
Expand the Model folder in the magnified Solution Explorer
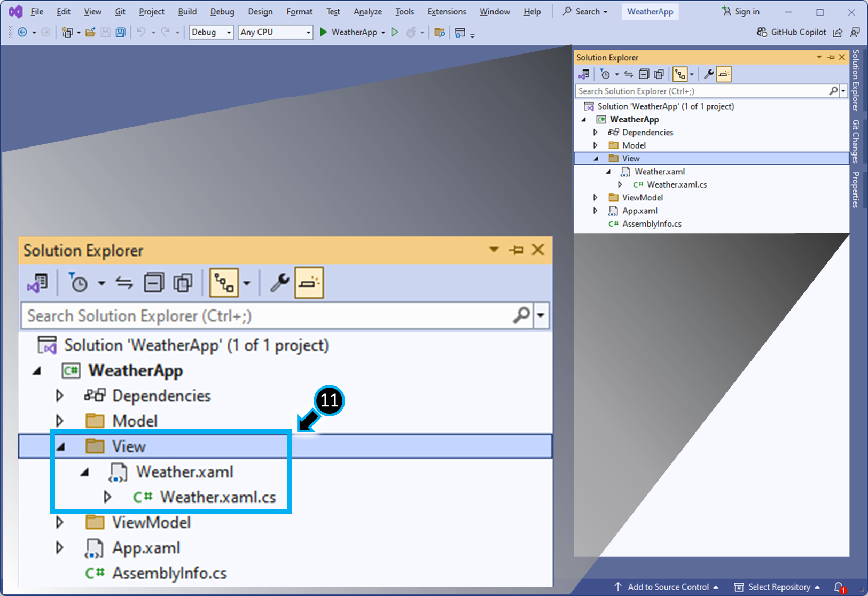[60, 421]
